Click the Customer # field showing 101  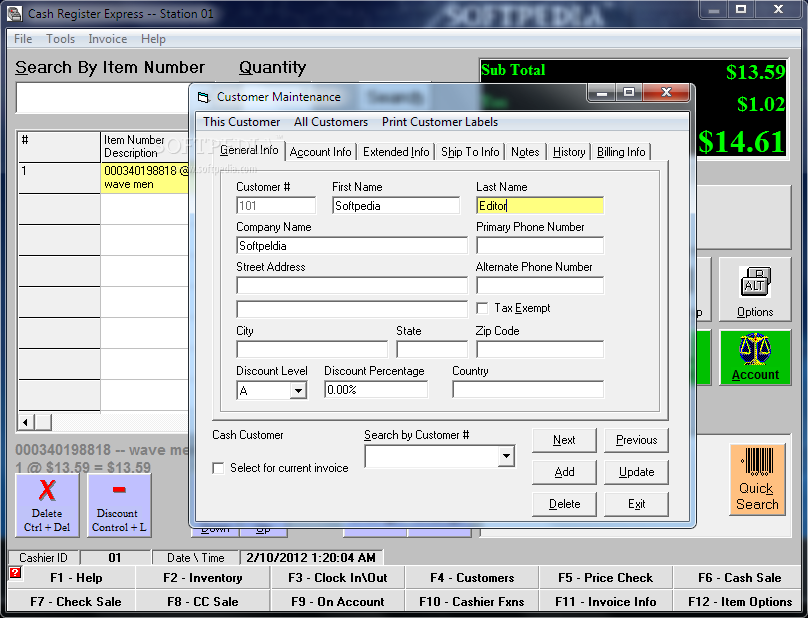click(x=276, y=206)
